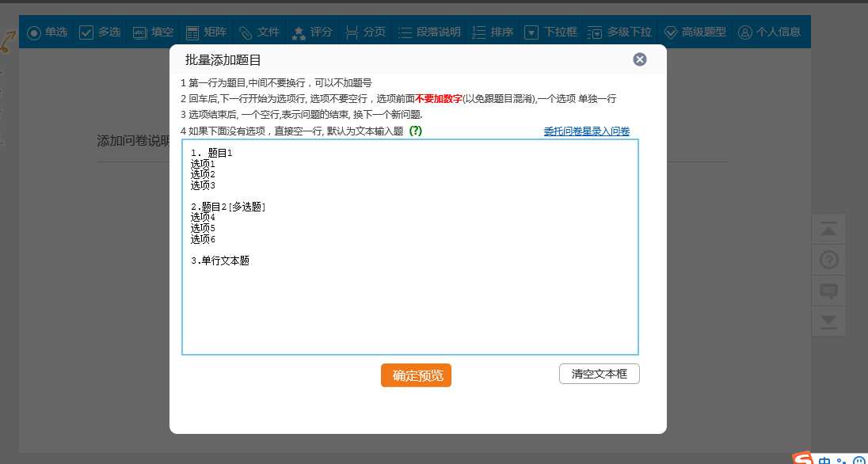
Task: Click the 多级下拉 label in toolbar
Action: point(630,32)
